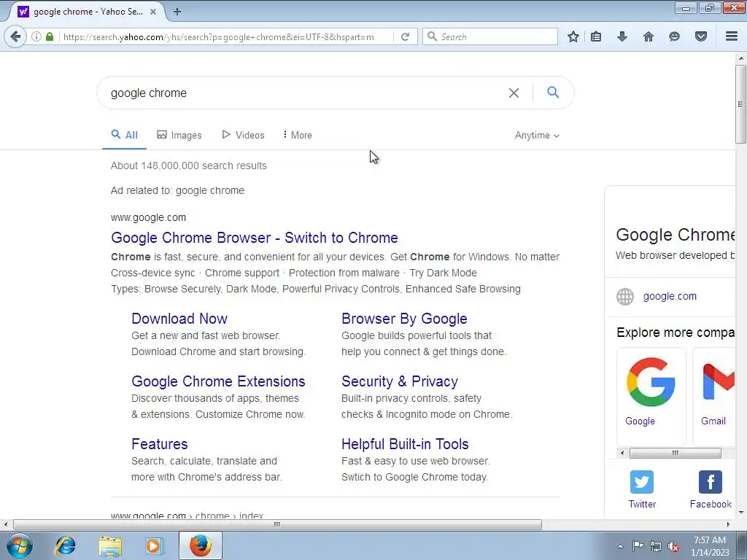Open site information icon in address bar

(36, 36)
